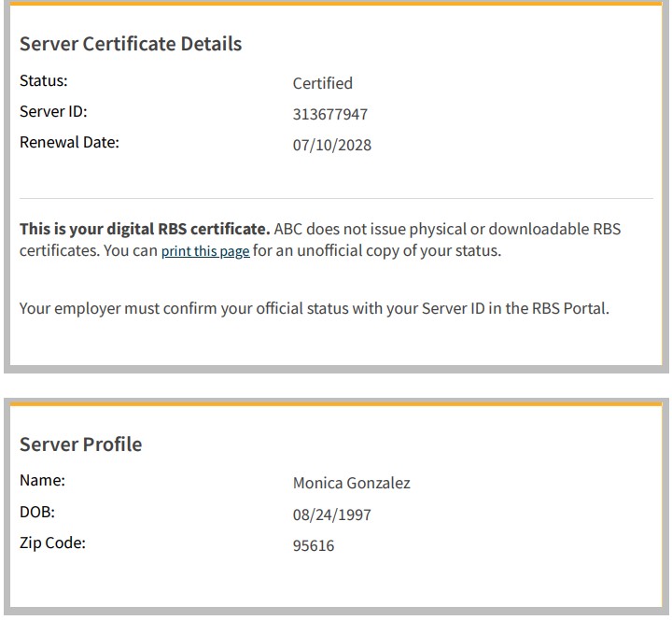Click the employer confirmation sentence about RBS Portal
The image size is (672, 620).
pos(314,308)
